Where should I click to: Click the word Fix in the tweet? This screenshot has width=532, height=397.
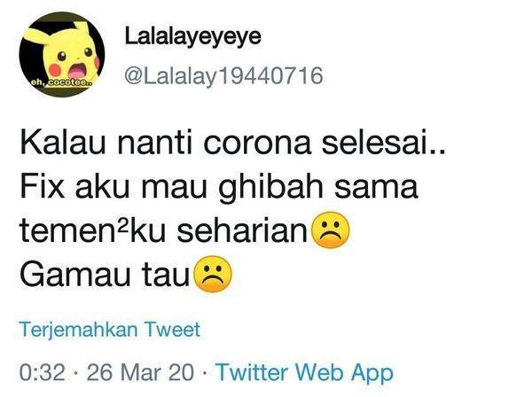pos(42,186)
